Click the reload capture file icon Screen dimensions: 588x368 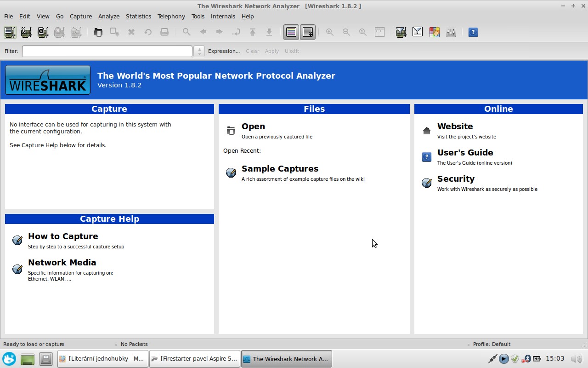pos(148,32)
